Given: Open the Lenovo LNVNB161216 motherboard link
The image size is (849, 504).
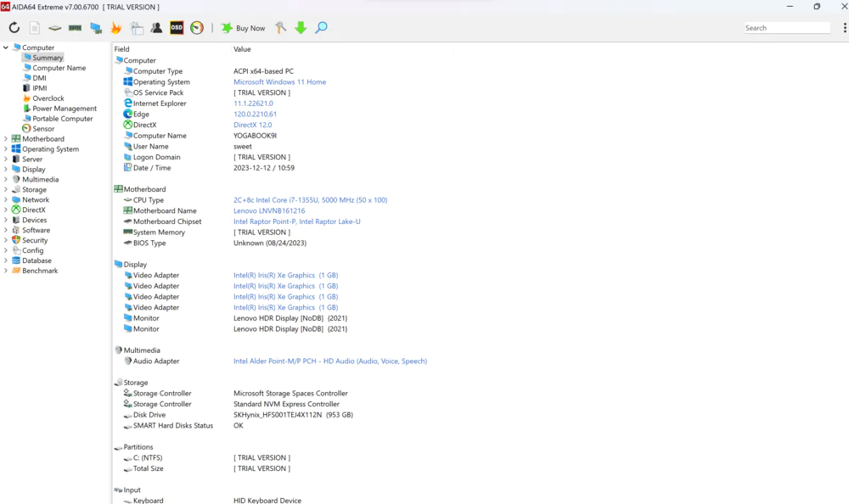Looking at the screenshot, I should [x=269, y=210].
